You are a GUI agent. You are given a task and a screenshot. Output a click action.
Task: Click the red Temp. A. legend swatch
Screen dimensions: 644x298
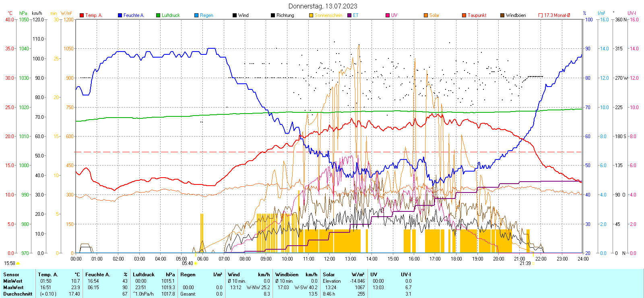click(82, 15)
